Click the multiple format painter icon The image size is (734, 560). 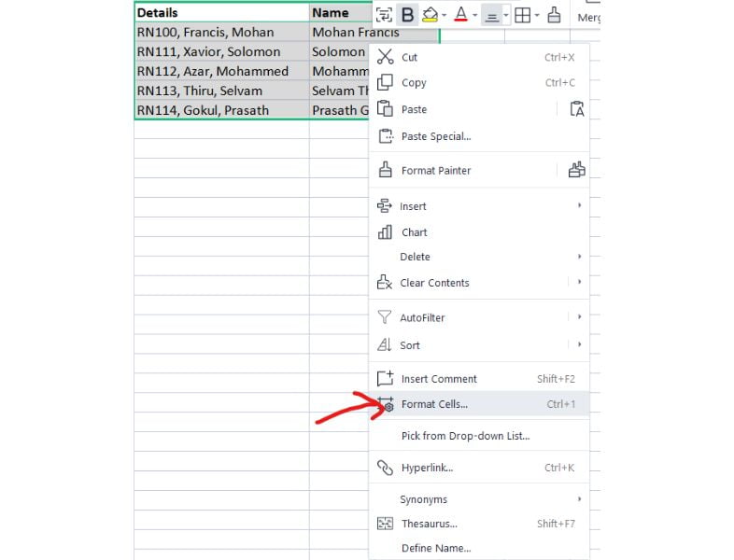tap(576, 170)
